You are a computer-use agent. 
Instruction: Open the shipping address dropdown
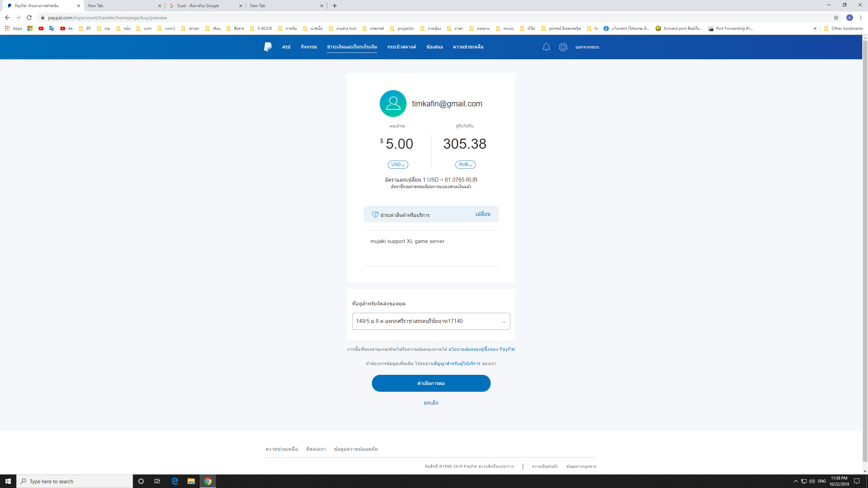(x=431, y=321)
